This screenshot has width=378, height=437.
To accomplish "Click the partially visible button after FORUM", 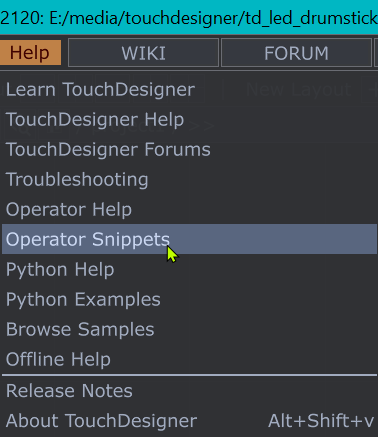I will point(376,53).
